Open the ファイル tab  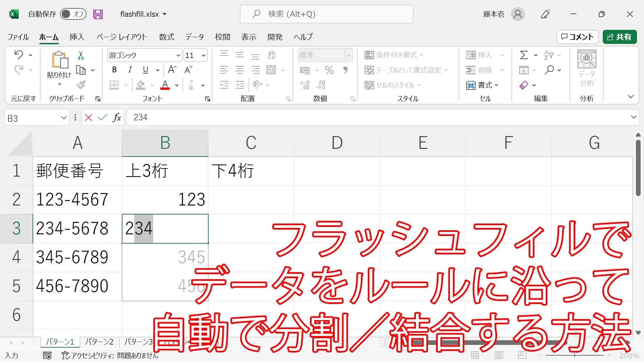(18, 37)
